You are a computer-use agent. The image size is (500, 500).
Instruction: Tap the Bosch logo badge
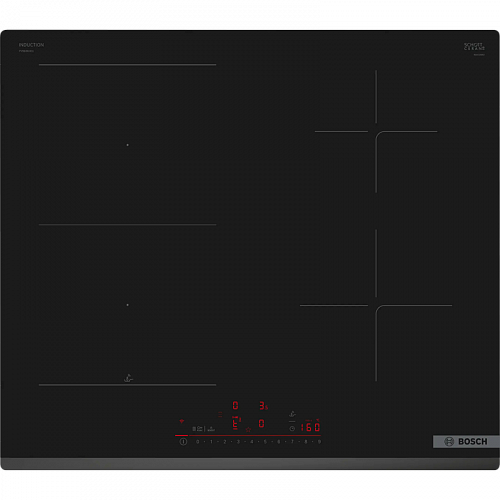pyautogui.click(x=466, y=442)
